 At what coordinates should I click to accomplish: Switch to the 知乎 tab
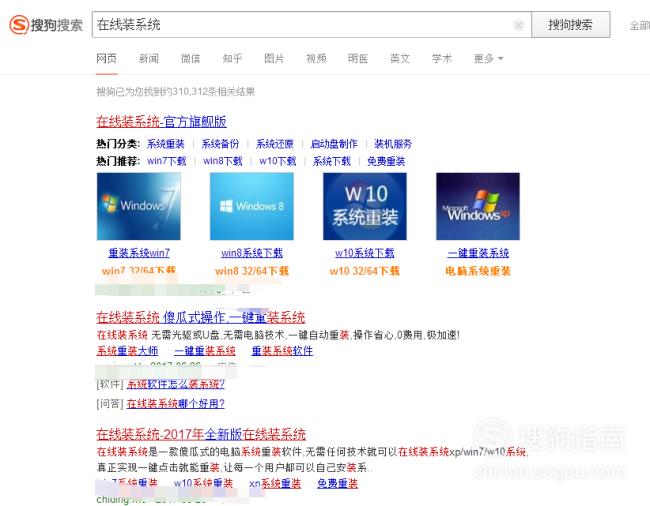pyautogui.click(x=232, y=58)
